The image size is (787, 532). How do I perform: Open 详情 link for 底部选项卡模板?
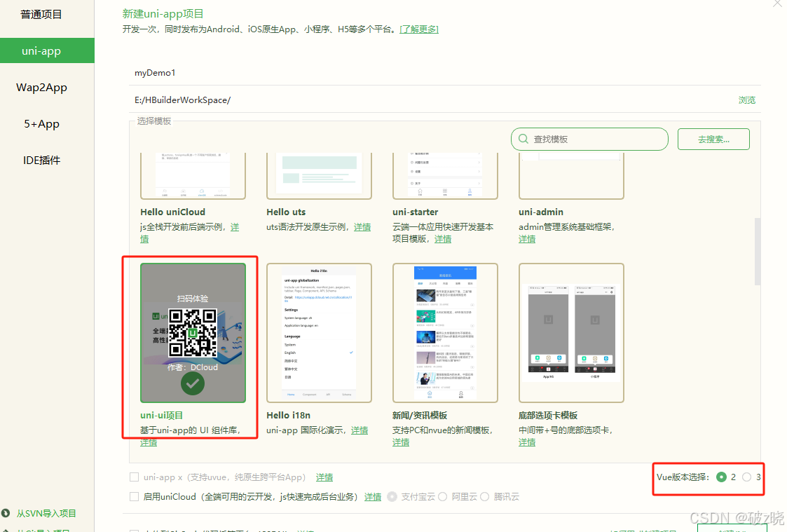point(527,442)
